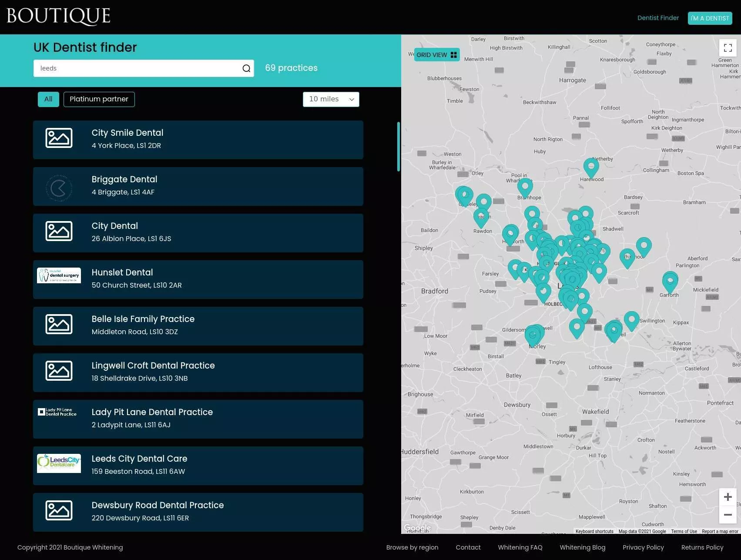The width and height of the screenshot is (741, 560).
Task: Open the 10 miles distance dropdown
Action: pyautogui.click(x=331, y=99)
